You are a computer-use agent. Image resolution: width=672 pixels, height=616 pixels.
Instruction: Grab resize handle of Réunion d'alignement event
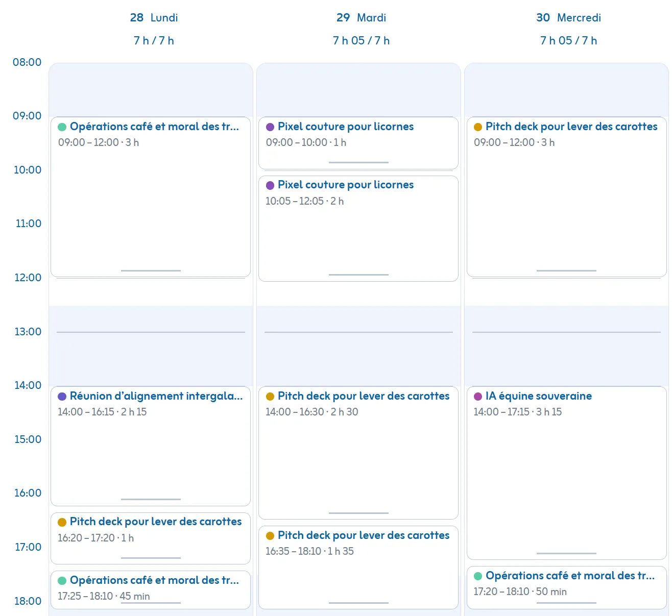(151, 499)
